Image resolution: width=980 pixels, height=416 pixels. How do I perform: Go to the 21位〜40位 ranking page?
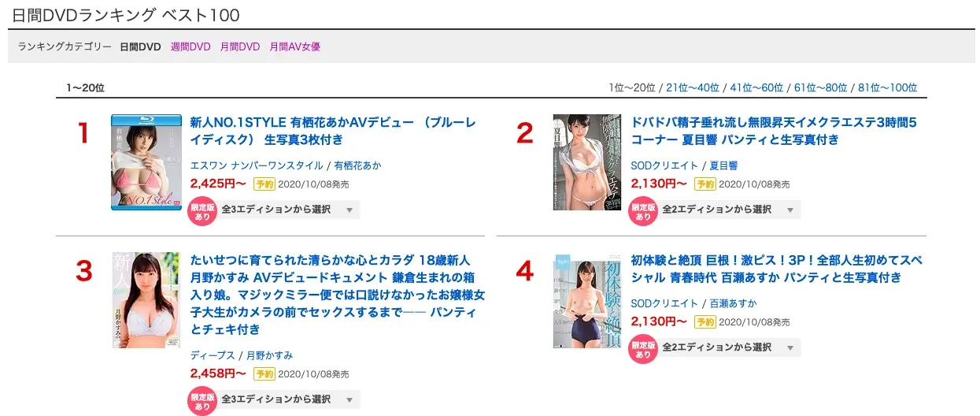693,88
